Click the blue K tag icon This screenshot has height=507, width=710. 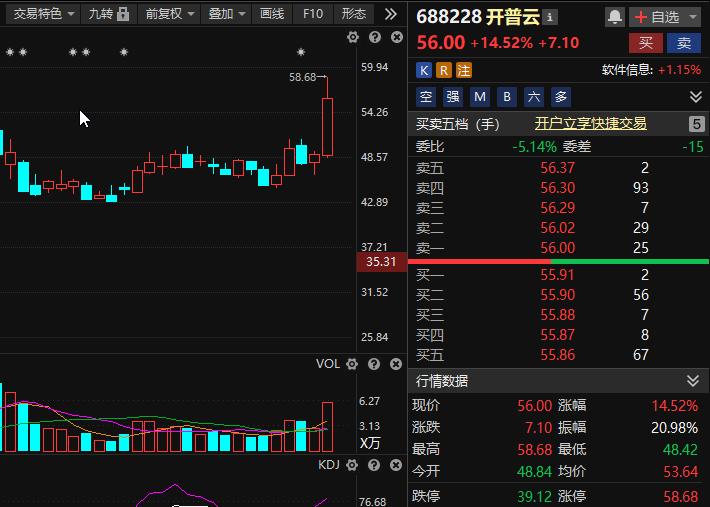[x=424, y=70]
